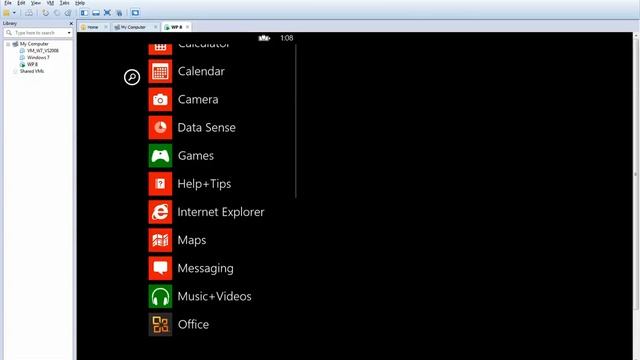Open the View menu
Viewport: 640px width, 360px height.
point(36,3)
